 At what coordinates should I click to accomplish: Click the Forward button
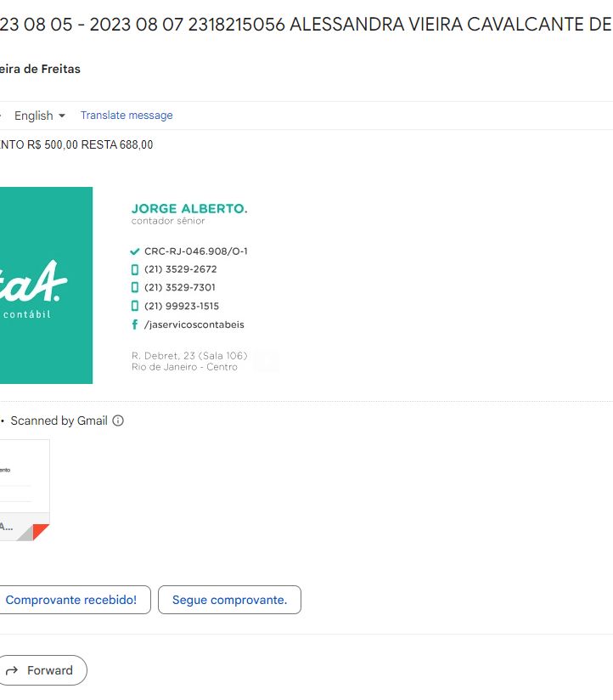click(x=42, y=670)
